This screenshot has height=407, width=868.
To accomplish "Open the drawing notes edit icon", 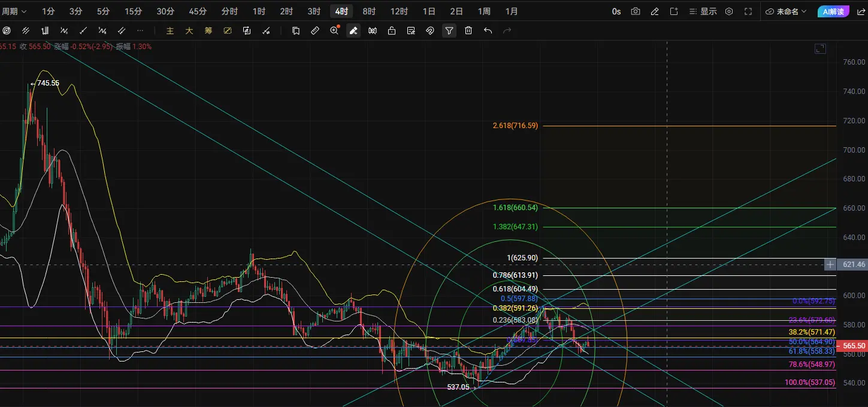I will [411, 31].
